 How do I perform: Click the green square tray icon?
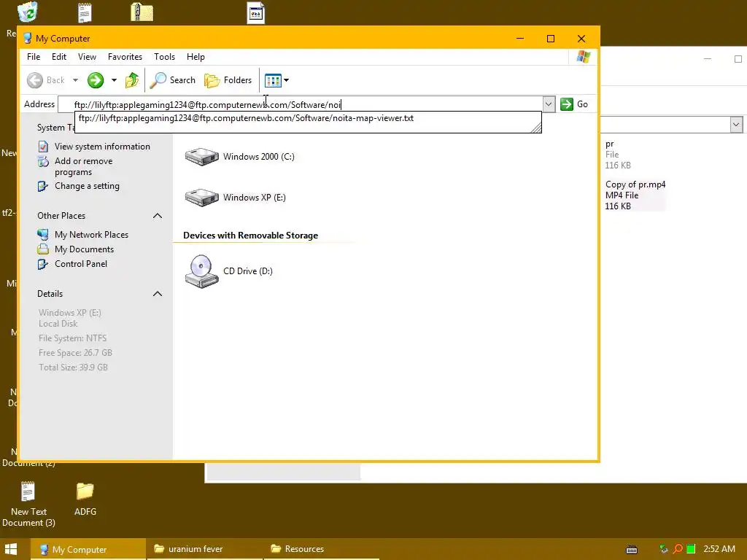tap(691, 549)
